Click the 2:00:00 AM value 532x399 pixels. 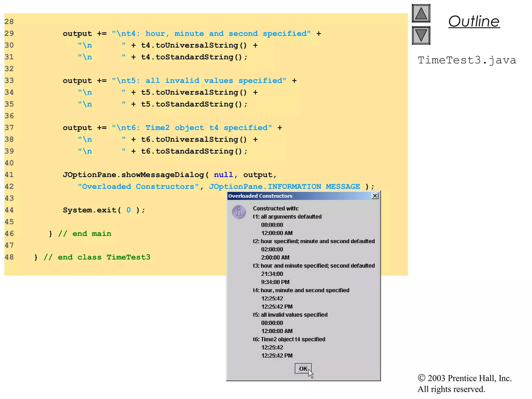(x=275, y=257)
